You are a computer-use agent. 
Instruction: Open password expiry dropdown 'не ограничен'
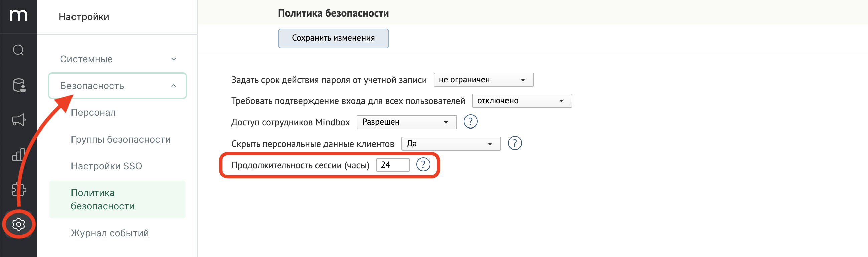[x=483, y=80]
